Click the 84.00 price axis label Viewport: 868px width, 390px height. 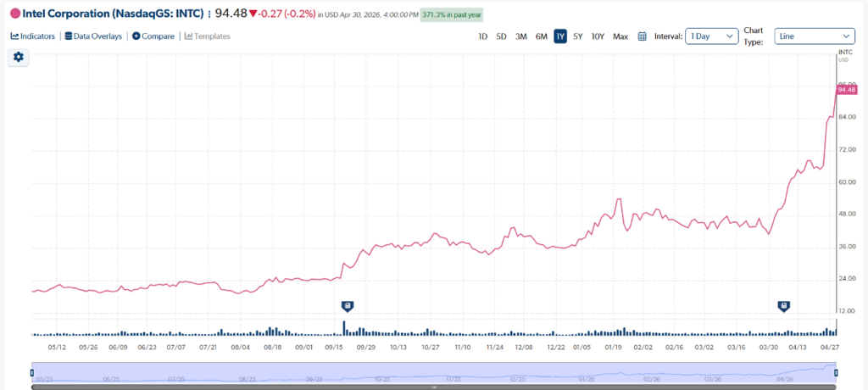coord(847,118)
